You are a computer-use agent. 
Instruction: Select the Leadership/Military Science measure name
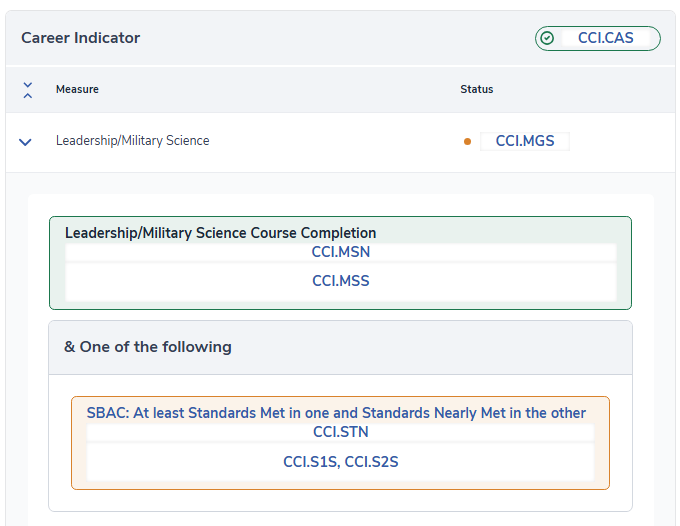tap(132, 140)
